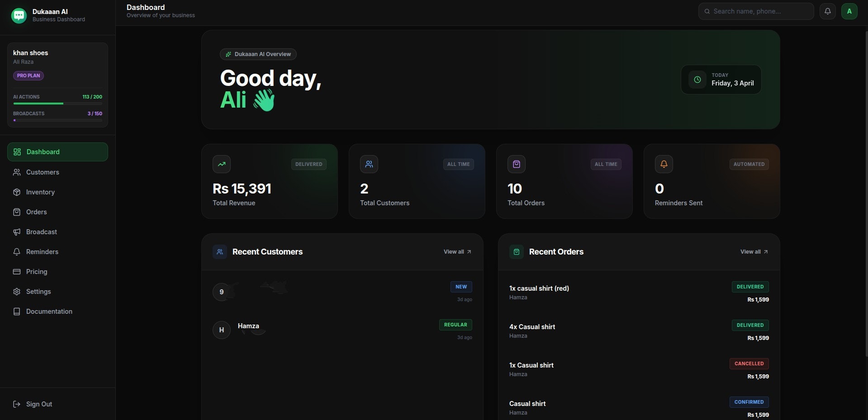The height and width of the screenshot is (420, 868).
Task: Open the Total Orders card
Action: (x=564, y=181)
